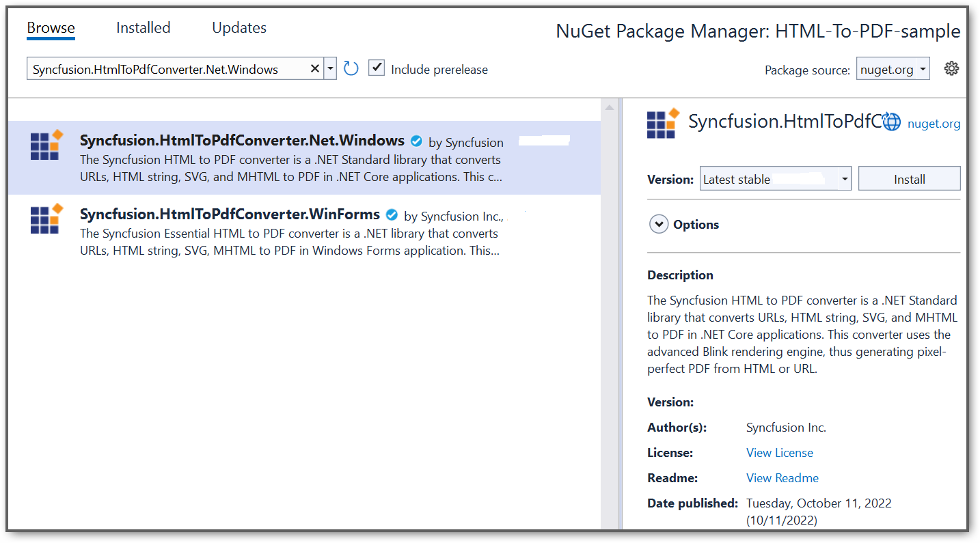Click Syncfusion.HtmlToPdfConverter.WinForms package icon in list
The image size is (980, 543).
tap(46, 219)
